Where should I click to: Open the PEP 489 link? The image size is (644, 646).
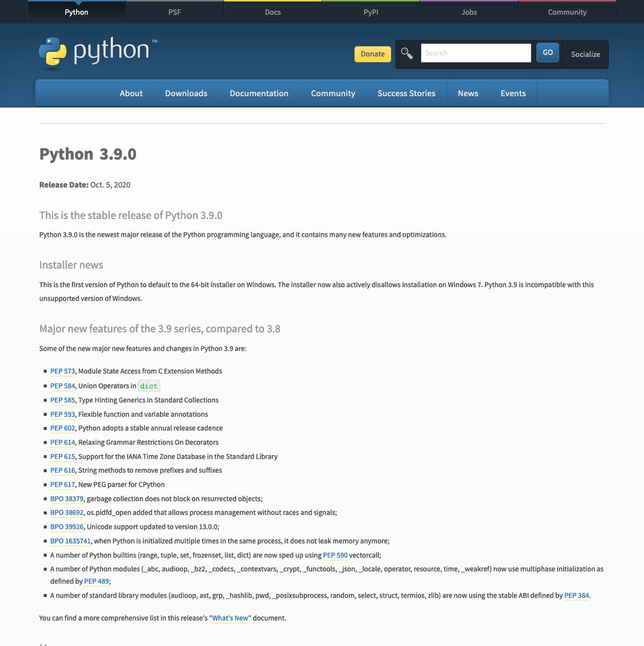pyautogui.click(x=97, y=581)
